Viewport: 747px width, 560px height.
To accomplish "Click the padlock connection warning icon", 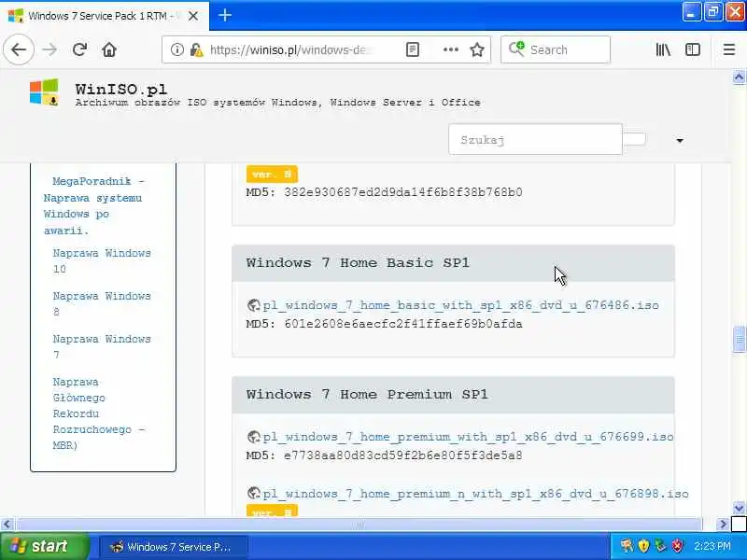I will coord(196,49).
